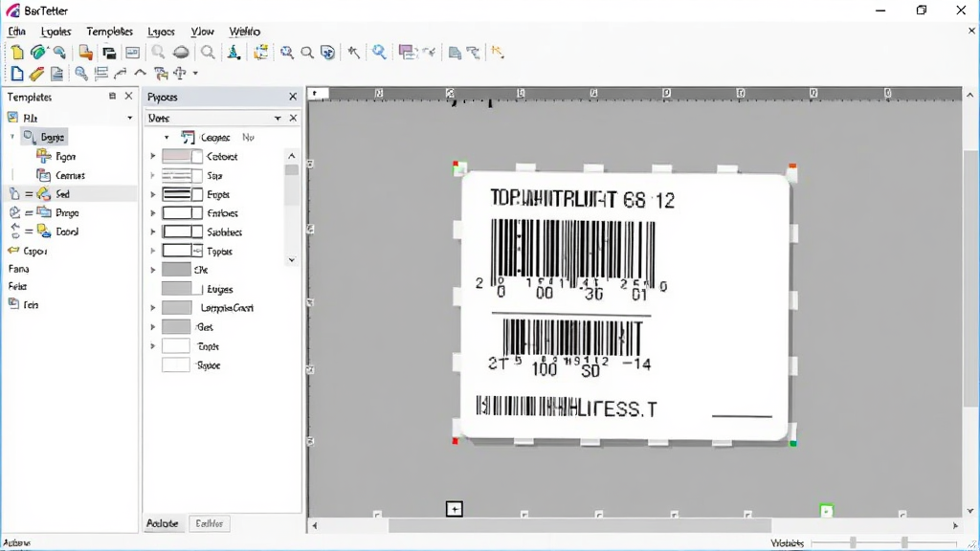Click the card form icon in toolbar
Image resolution: width=980 pixels, height=551 pixels.
coord(132,53)
